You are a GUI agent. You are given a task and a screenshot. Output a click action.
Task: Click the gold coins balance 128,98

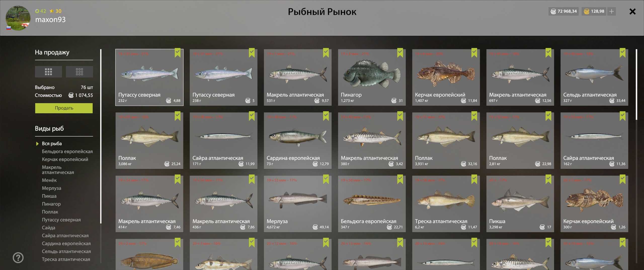594,11
